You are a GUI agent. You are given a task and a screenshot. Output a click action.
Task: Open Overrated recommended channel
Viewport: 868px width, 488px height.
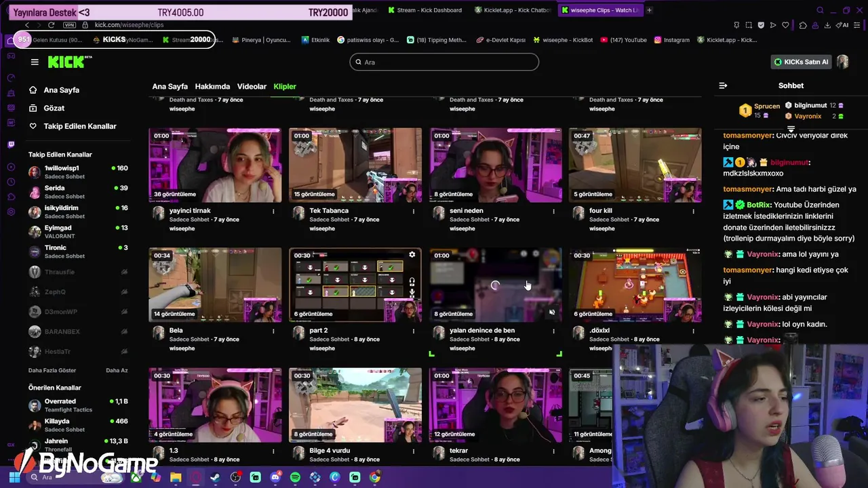[78, 405]
